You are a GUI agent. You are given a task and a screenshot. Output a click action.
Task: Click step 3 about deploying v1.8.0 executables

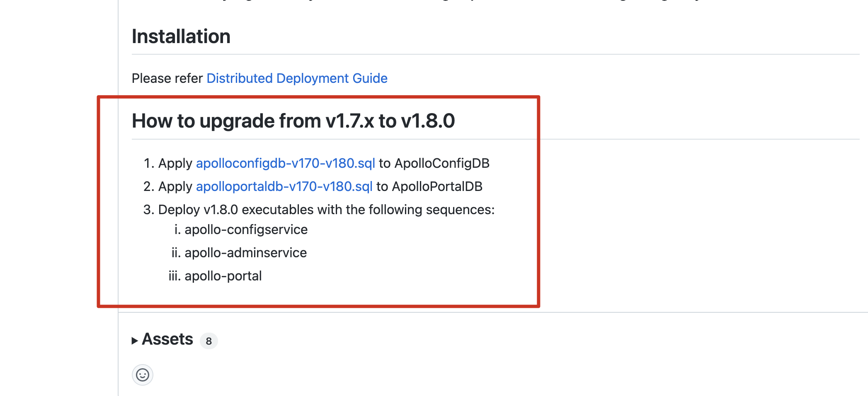coord(326,210)
